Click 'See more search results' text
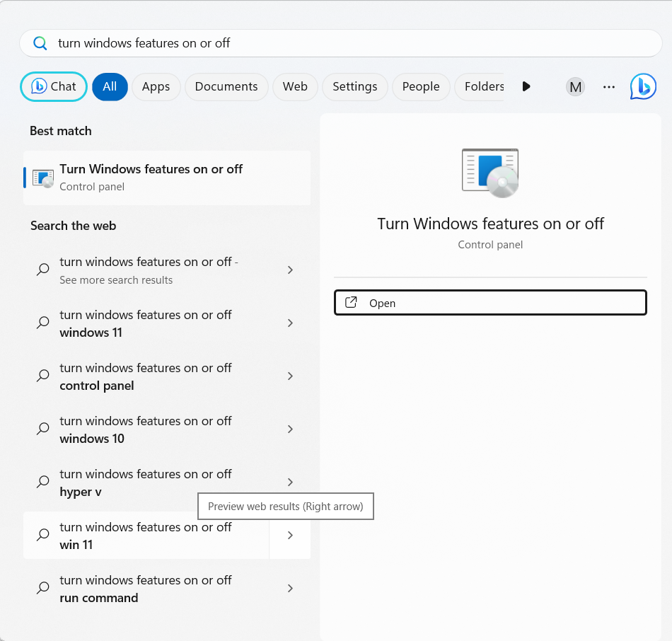Image resolution: width=672 pixels, height=641 pixels. click(116, 280)
